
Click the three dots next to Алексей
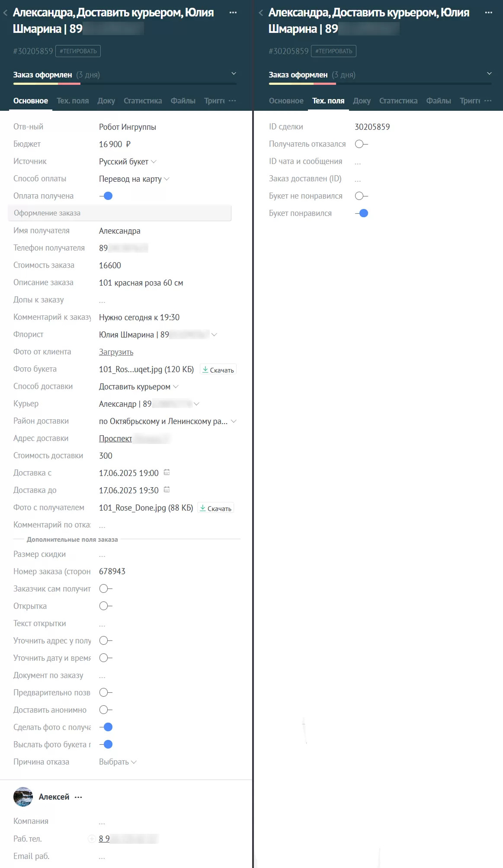(x=78, y=797)
